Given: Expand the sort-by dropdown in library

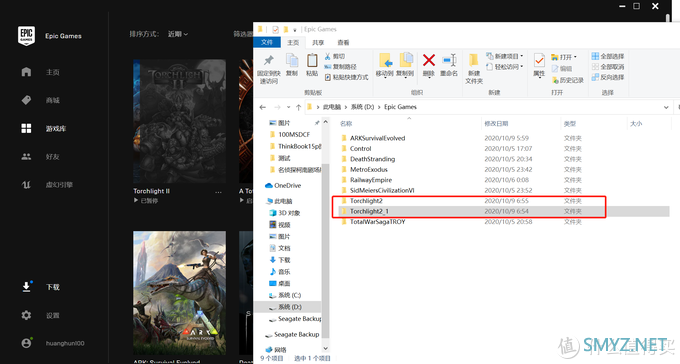Looking at the screenshot, I should (178, 34).
